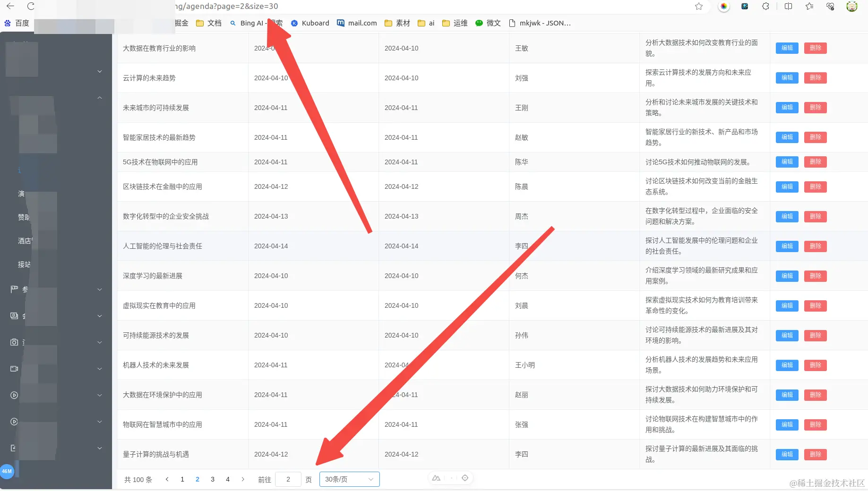Click the flag icon in the sidebar
The image size is (868, 491).
[14, 289]
